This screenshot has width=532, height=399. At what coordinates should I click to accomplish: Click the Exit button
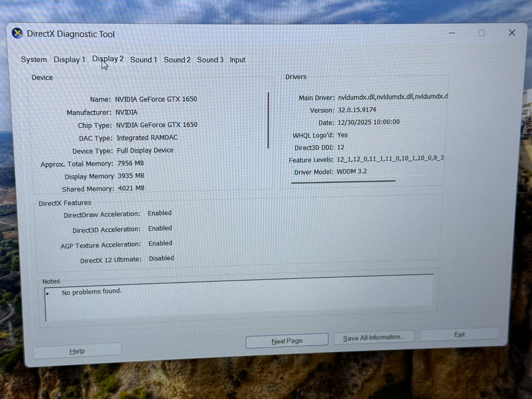pyautogui.click(x=459, y=334)
